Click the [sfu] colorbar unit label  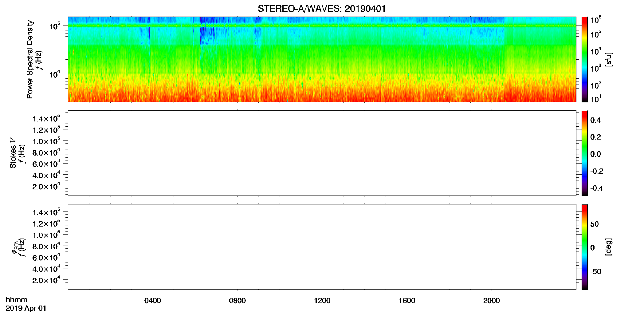coord(609,59)
